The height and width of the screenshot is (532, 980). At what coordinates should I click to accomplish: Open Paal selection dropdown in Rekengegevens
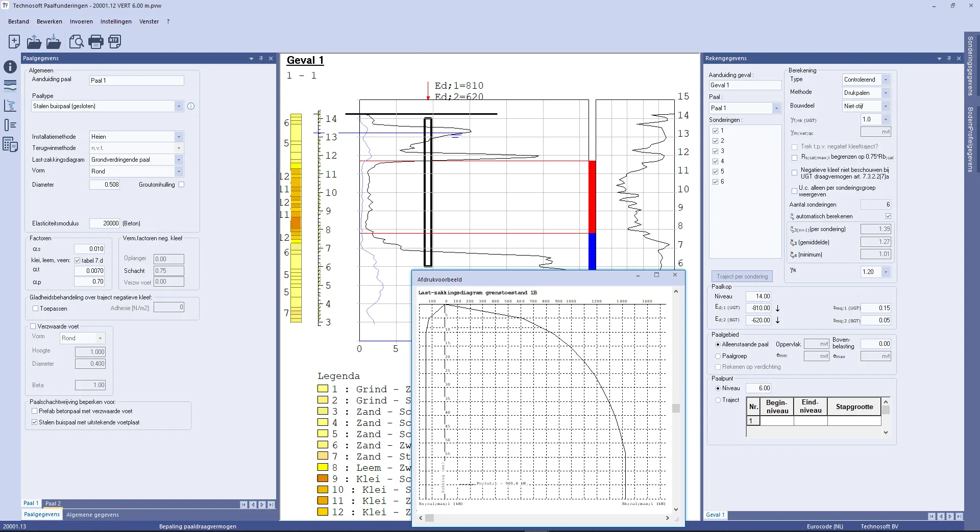(776, 108)
